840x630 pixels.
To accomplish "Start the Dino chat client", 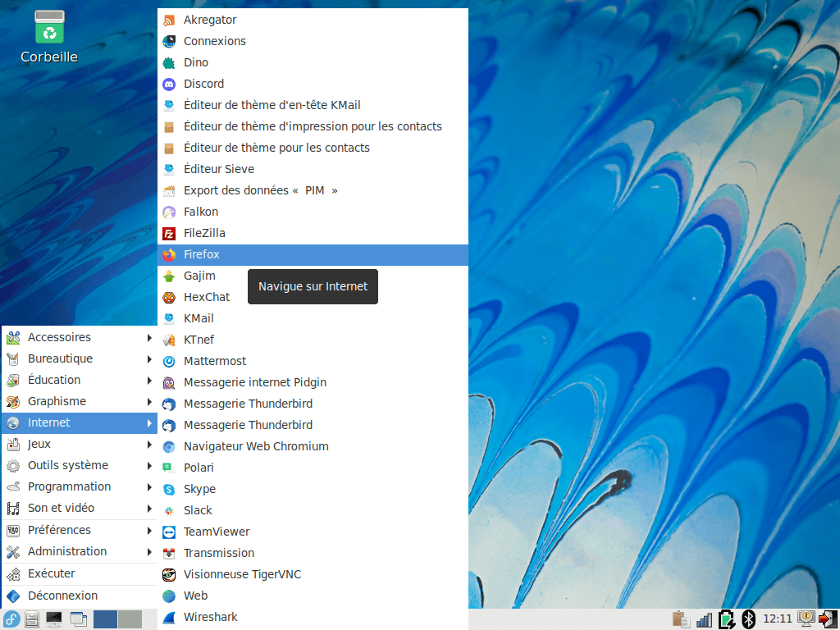I will tap(313, 62).
